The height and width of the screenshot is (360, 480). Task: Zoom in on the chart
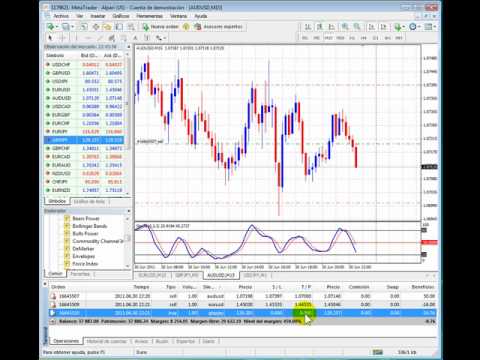pos(345,27)
